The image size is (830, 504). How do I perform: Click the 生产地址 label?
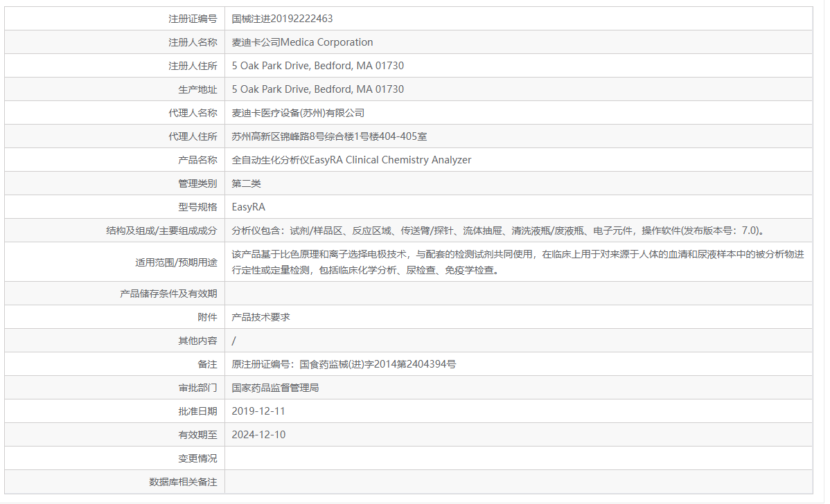coord(197,89)
